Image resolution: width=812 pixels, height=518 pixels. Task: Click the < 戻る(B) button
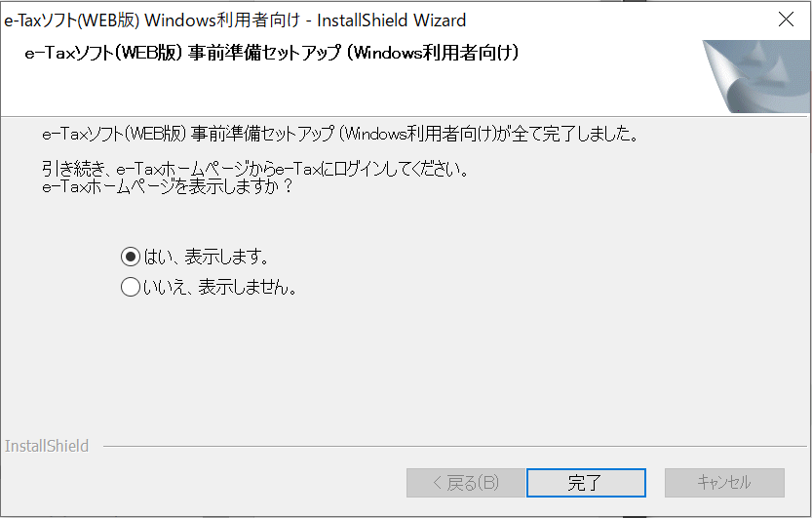tap(466, 483)
